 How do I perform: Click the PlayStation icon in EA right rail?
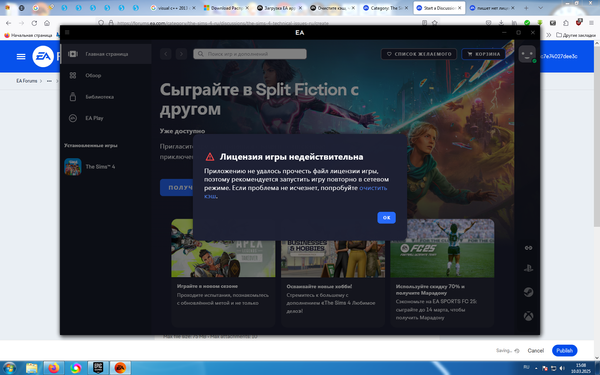click(x=528, y=268)
